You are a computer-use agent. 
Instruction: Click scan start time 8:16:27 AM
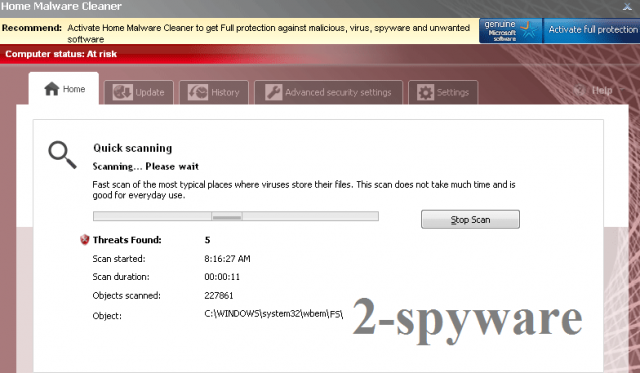pyautogui.click(x=227, y=259)
